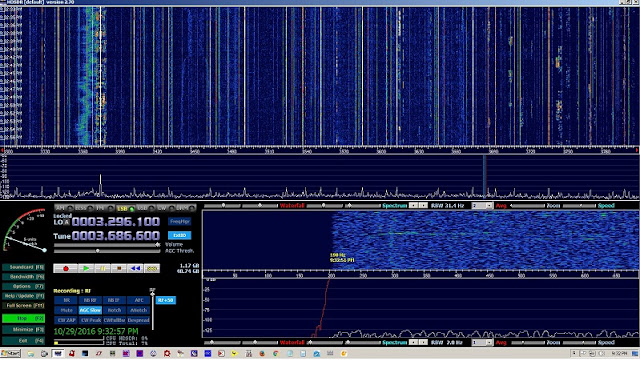Click the system tray clock
The width and height of the screenshot is (640, 365).
pyautogui.click(x=619, y=353)
